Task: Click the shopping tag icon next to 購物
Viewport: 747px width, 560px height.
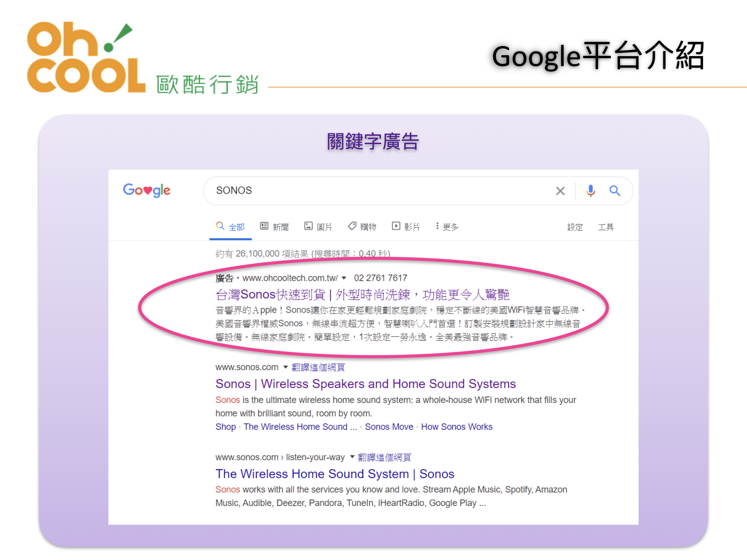Action: coord(352,226)
